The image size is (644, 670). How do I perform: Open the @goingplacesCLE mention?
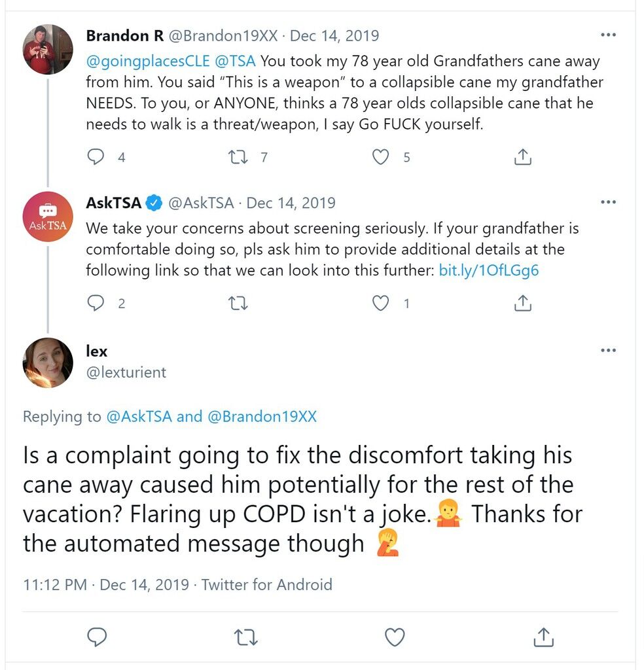tap(148, 61)
